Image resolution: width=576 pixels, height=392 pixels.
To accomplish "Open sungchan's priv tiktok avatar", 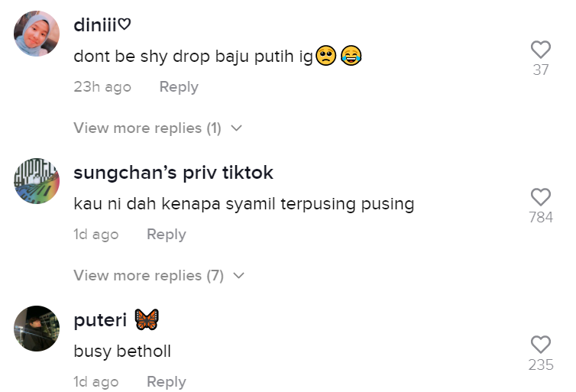I will pyautogui.click(x=37, y=181).
